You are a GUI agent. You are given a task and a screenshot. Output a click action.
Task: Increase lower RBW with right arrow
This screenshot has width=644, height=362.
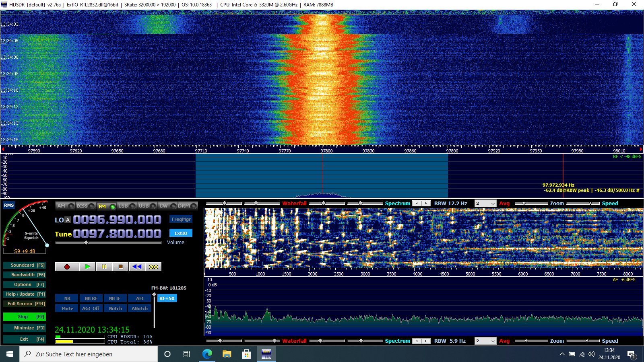pos(426,341)
